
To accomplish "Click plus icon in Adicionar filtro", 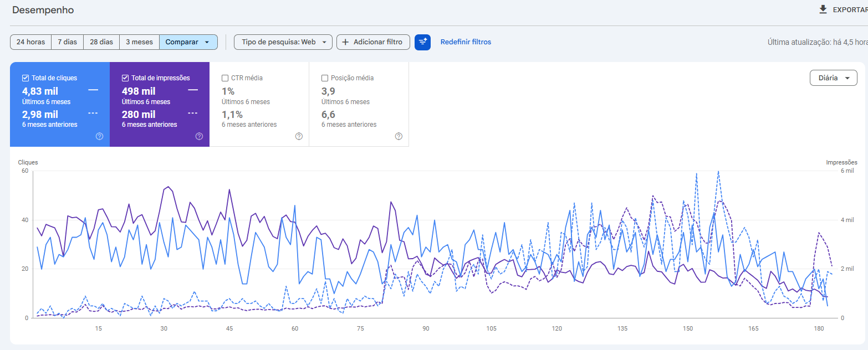I will pos(345,42).
